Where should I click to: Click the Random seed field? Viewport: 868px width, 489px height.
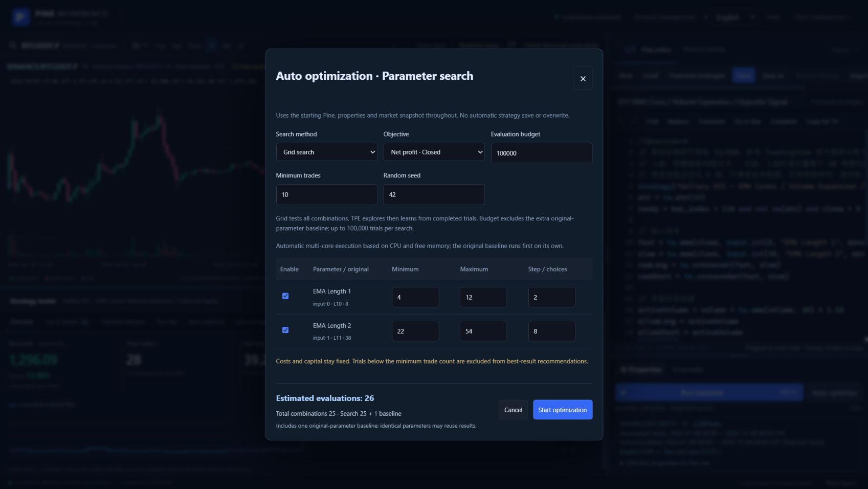(x=434, y=194)
